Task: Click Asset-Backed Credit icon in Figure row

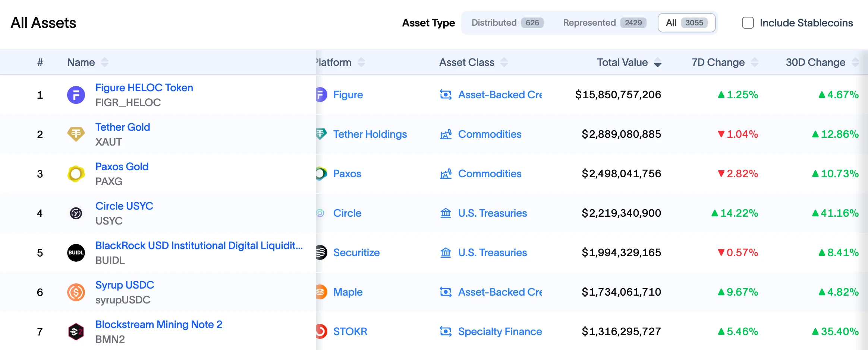Action: [x=446, y=95]
